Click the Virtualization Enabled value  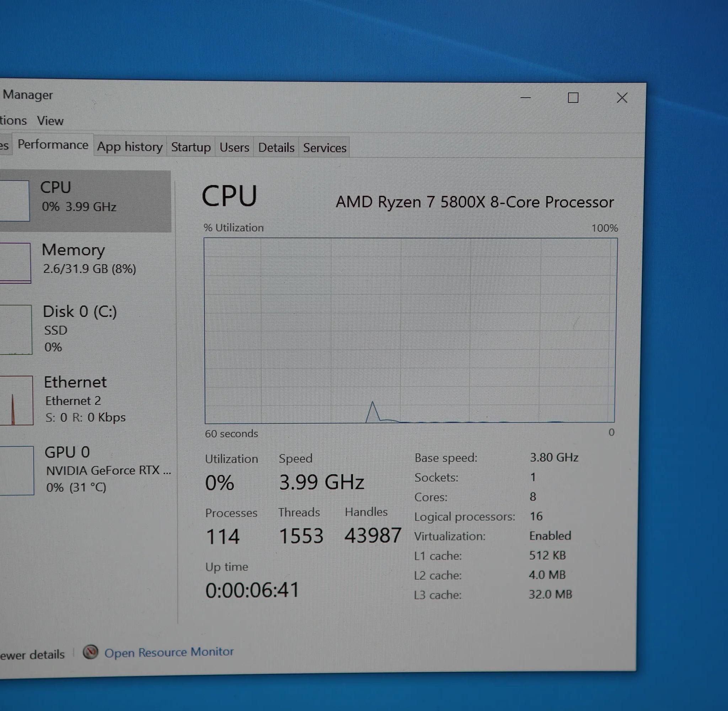point(550,536)
